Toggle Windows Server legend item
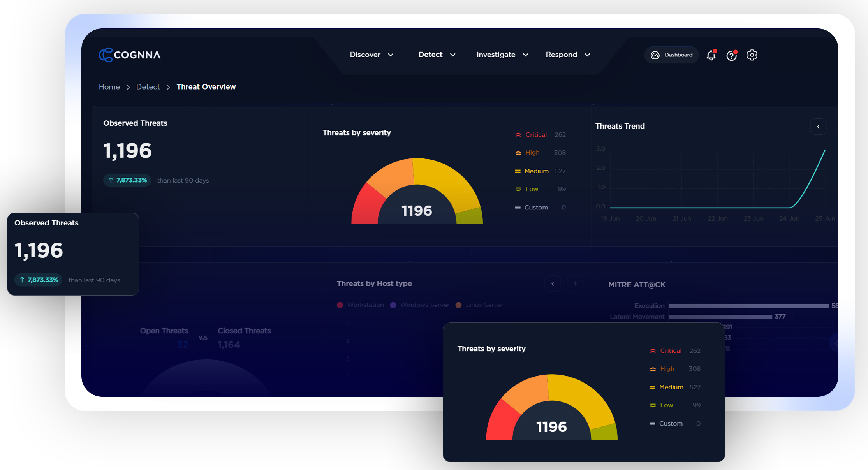Image resolution: width=868 pixels, height=470 pixels. [x=419, y=305]
